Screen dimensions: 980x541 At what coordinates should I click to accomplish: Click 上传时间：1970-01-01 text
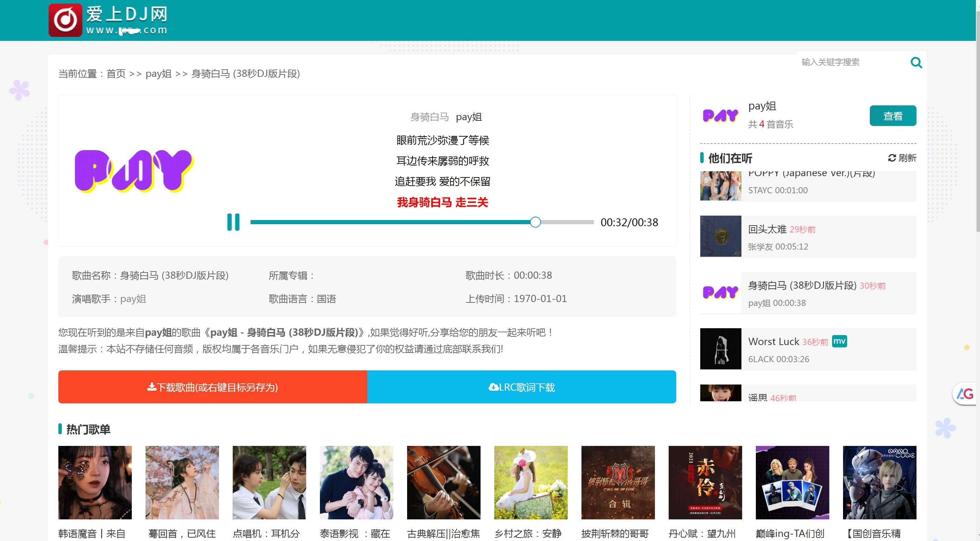[516, 299]
